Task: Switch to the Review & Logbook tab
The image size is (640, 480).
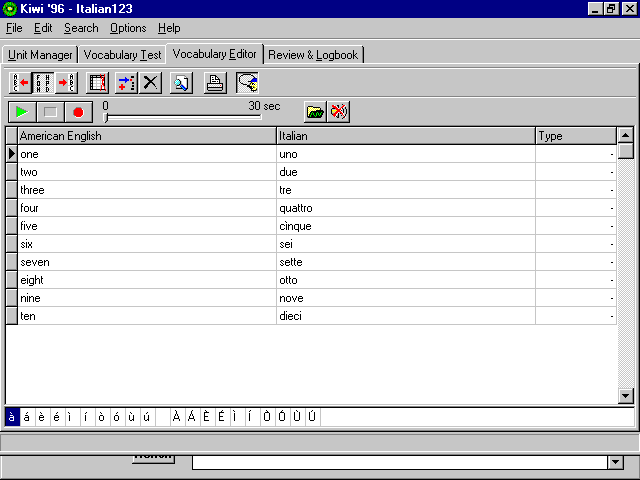Action: (313, 55)
